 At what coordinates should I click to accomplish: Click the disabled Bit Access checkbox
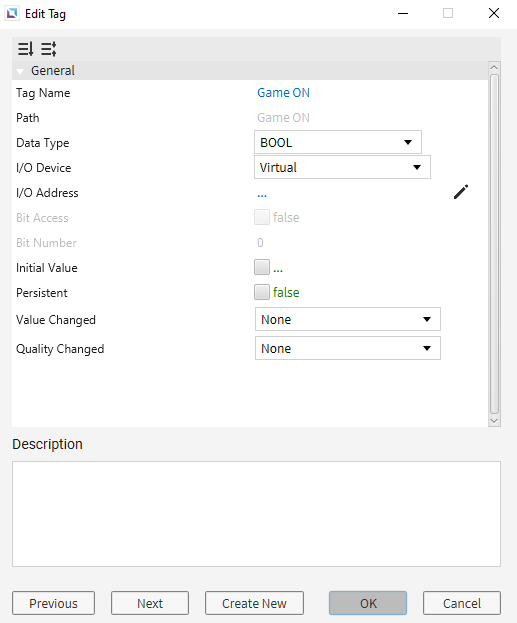pos(262,217)
